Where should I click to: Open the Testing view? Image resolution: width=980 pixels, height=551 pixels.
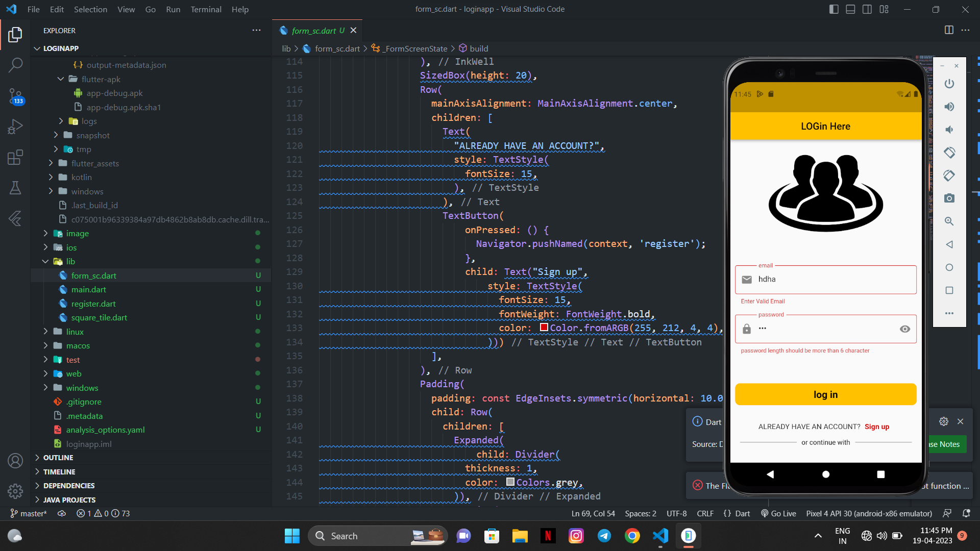[15, 188]
